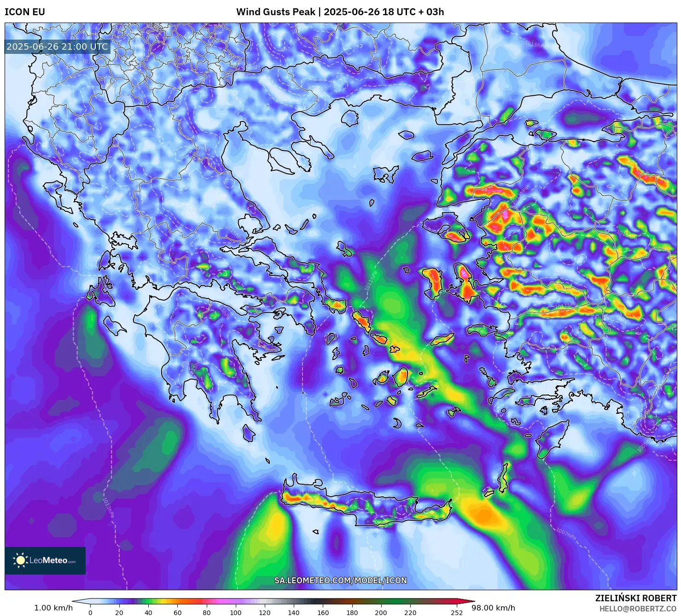Click the colorbar tick label "0"
Image resolution: width=681 pixels, height=616 pixels.
[90, 613]
